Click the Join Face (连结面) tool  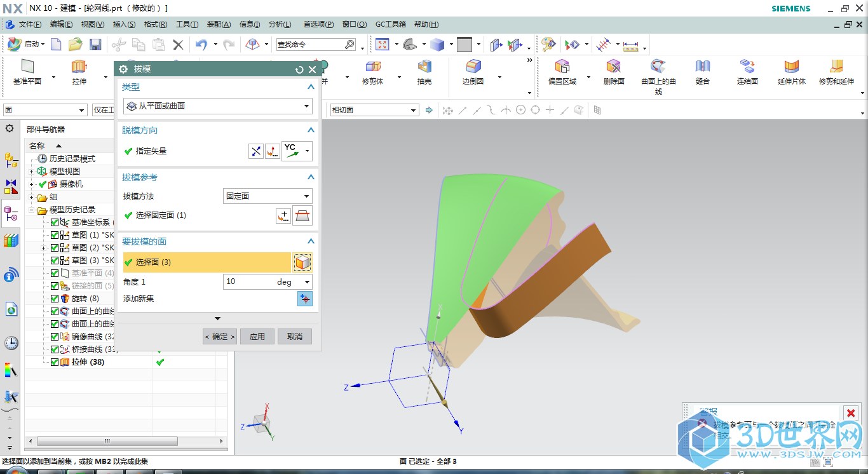pyautogui.click(x=747, y=72)
